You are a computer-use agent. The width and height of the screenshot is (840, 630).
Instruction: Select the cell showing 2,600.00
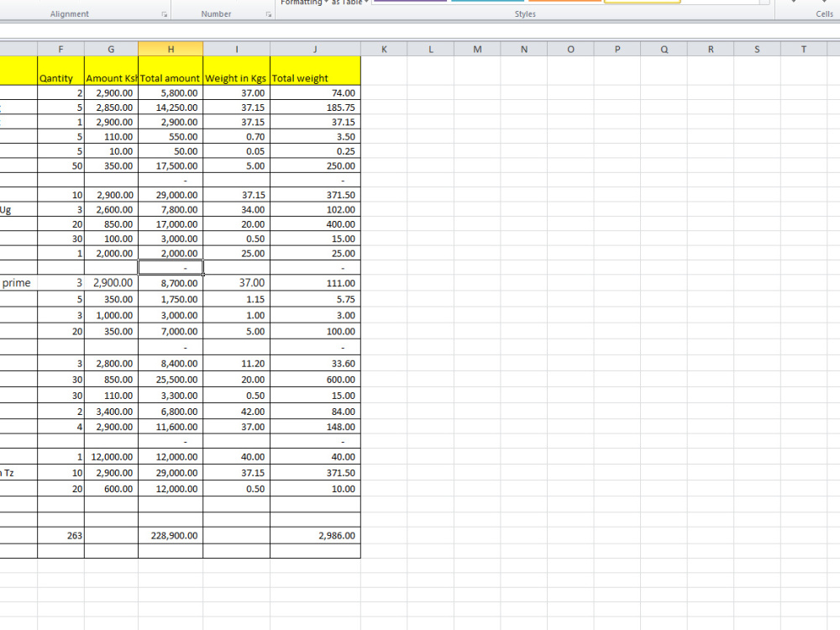111,209
